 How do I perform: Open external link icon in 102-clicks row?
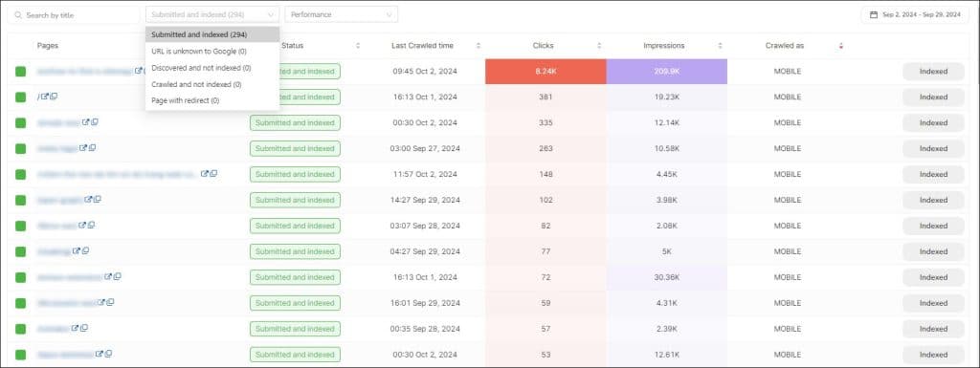88,200
